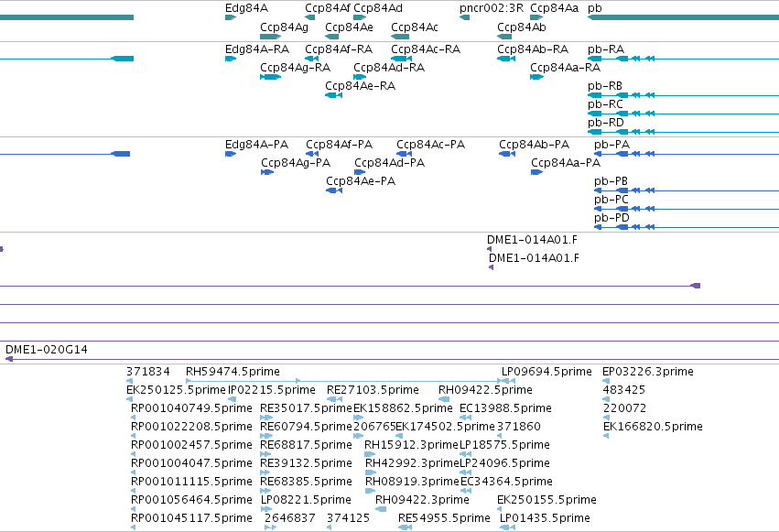Open EST RH15912.3prime

pos(411,445)
